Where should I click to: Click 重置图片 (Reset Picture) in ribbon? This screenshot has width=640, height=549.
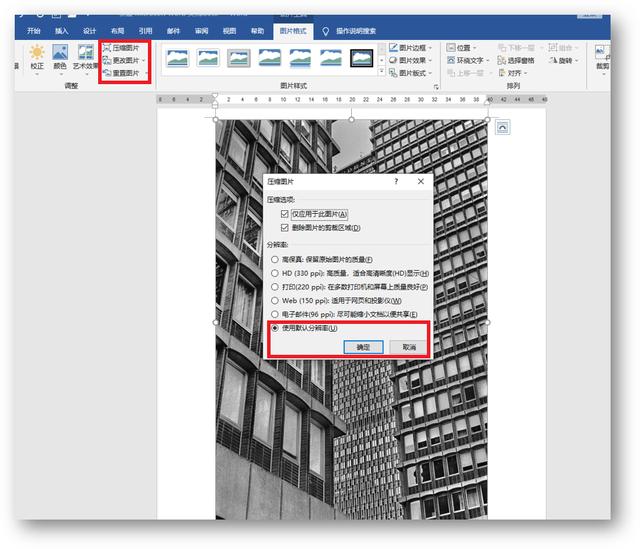click(x=124, y=73)
